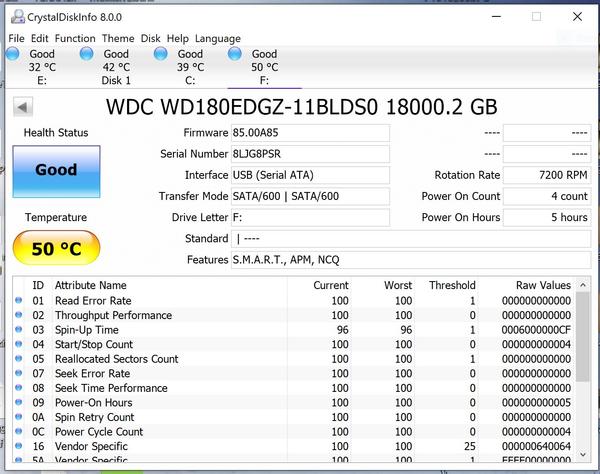Click the previous disk arrow button

22,107
